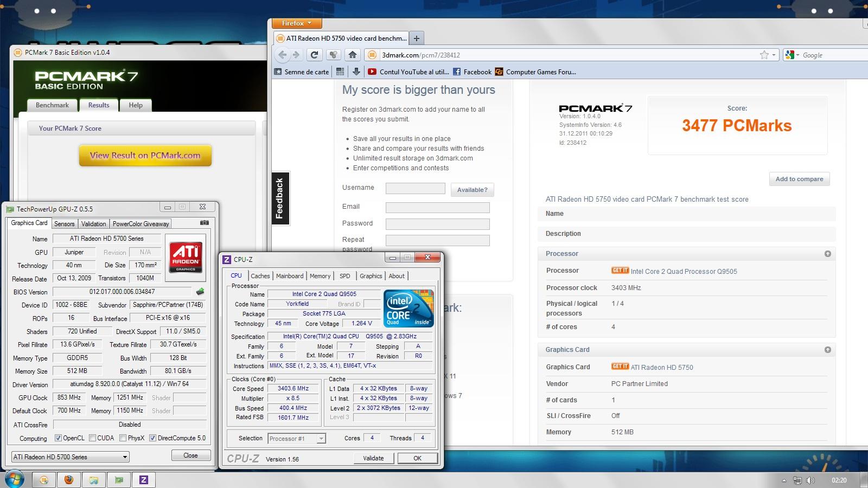Switch to CPU-Z from the taskbar
Screen dimensions: 868x488
[144, 480]
